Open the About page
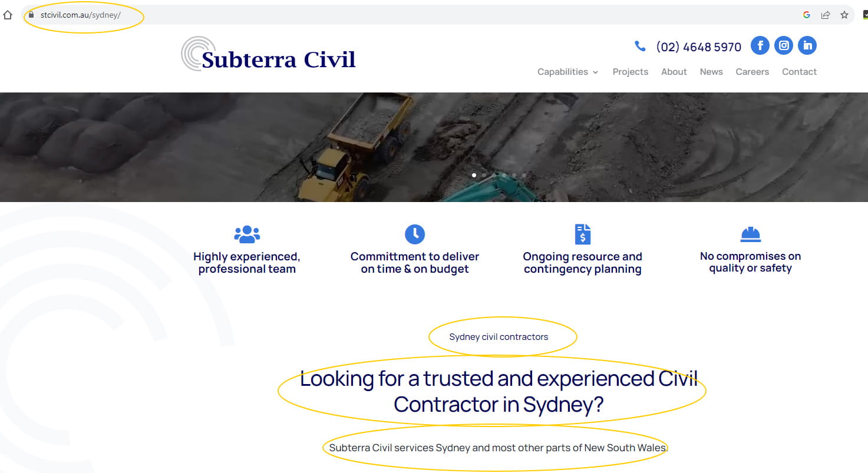The height and width of the screenshot is (473, 868). [x=674, y=72]
